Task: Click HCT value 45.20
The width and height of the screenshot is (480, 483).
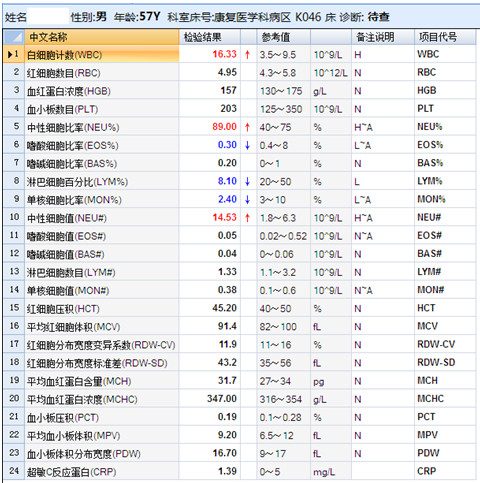Action: pos(224,308)
